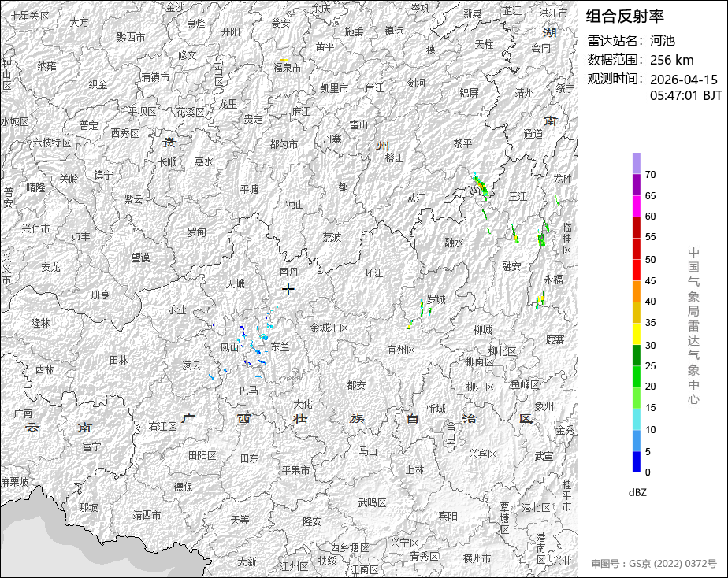Click the radar echo right of 福泉市 label top
Viewport: 728px width, 578px height.
[284, 60]
